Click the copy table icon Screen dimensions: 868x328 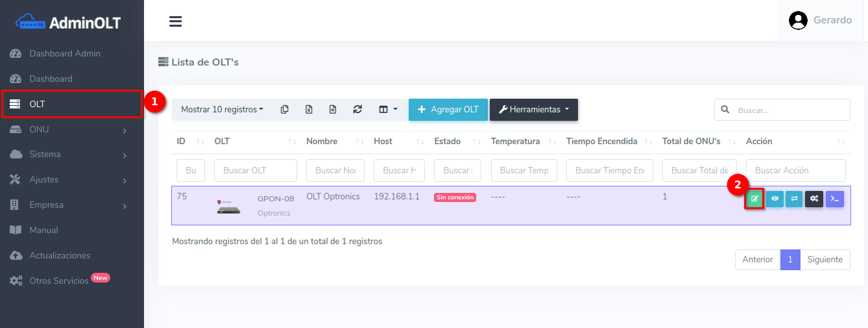point(285,110)
